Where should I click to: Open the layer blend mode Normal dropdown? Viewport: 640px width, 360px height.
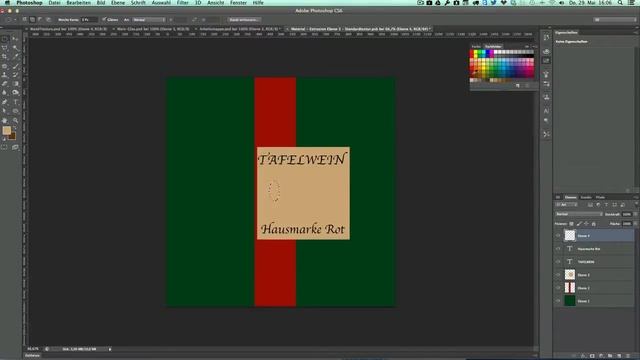[x=579, y=214]
